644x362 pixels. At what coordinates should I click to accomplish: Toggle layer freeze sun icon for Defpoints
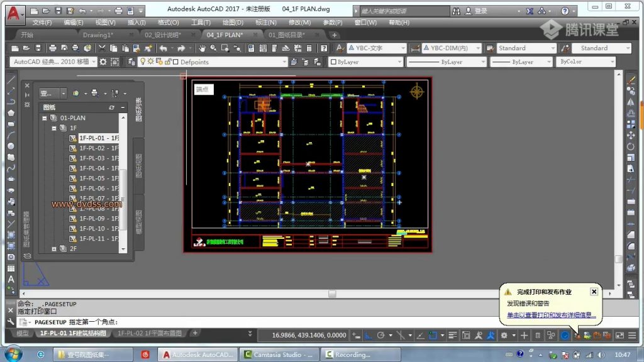151,62
